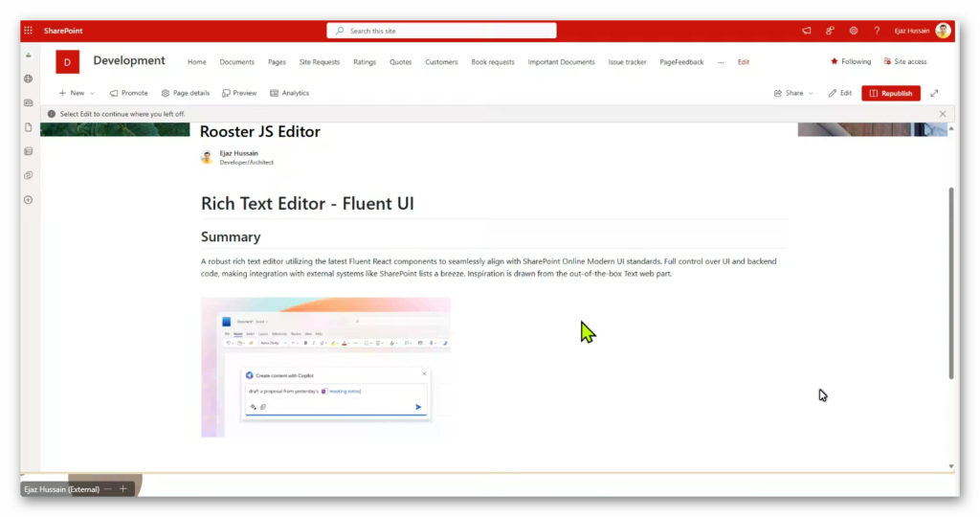Click the Summary heading
Viewport: 980px width, 517px height.
pyautogui.click(x=231, y=236)
